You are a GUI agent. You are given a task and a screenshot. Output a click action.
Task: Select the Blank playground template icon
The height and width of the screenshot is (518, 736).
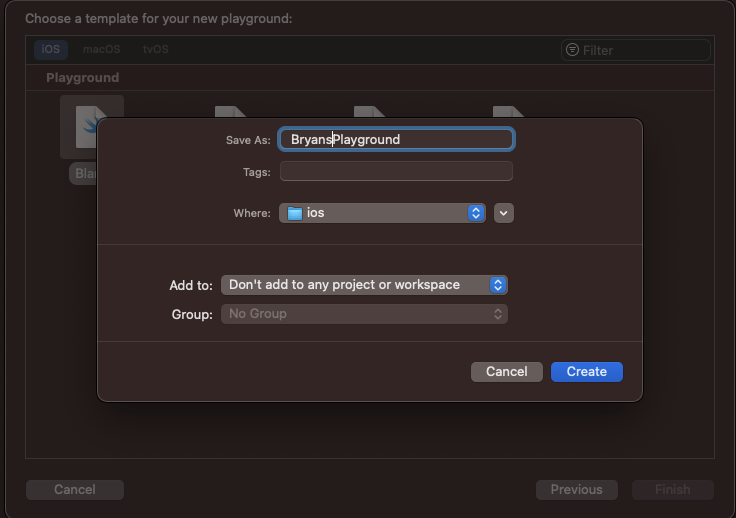[x=88, y=127]
